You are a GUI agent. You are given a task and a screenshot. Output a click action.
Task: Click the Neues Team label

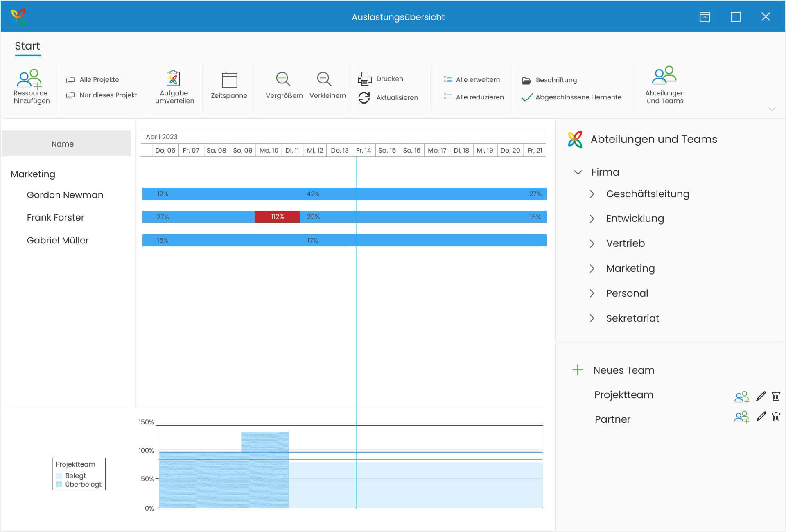pos(623,370)
